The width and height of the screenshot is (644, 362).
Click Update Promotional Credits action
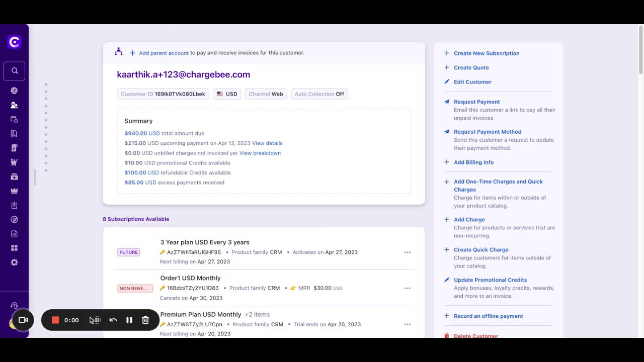(x=490, y=280)
